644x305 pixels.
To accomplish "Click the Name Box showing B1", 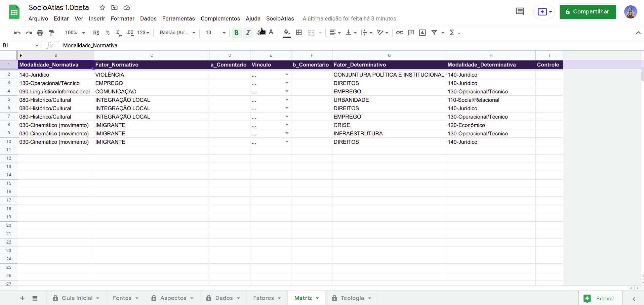I will point(20,45).
